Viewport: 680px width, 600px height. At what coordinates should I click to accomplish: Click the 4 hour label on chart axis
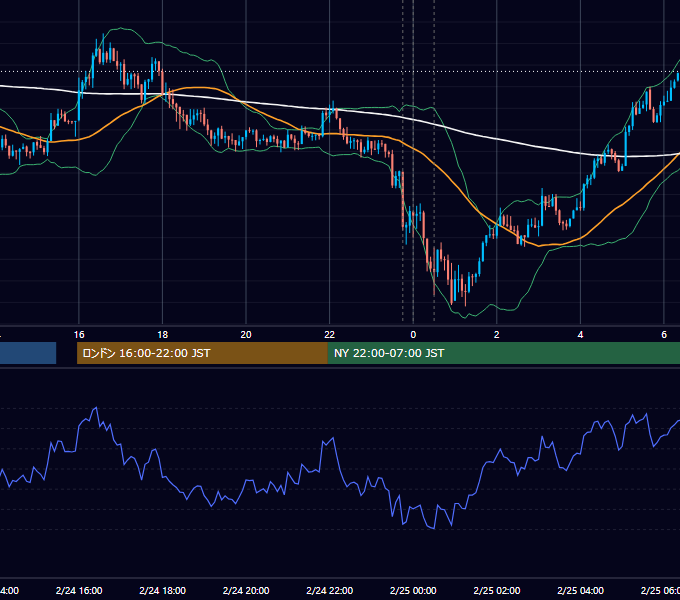point(580,335)
